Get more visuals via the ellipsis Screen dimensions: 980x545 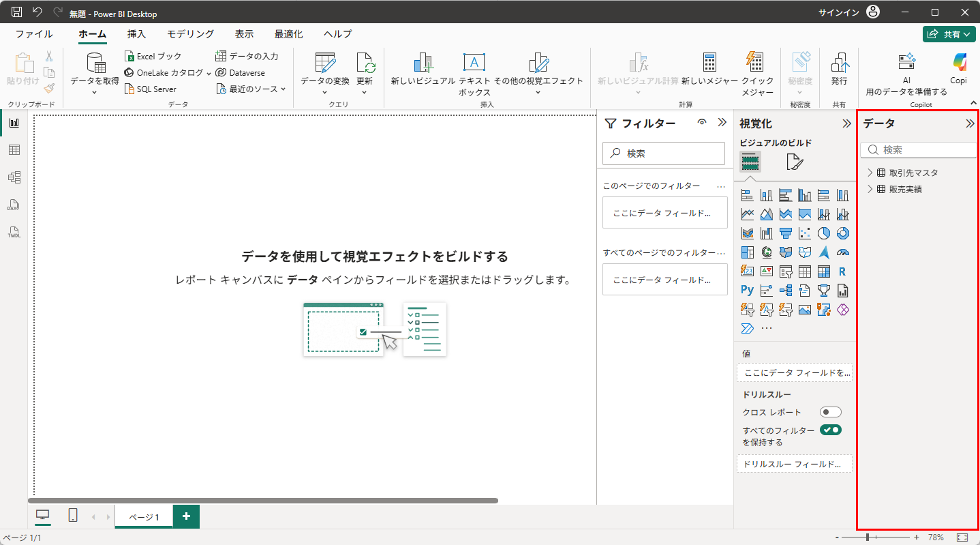(767, 328)
